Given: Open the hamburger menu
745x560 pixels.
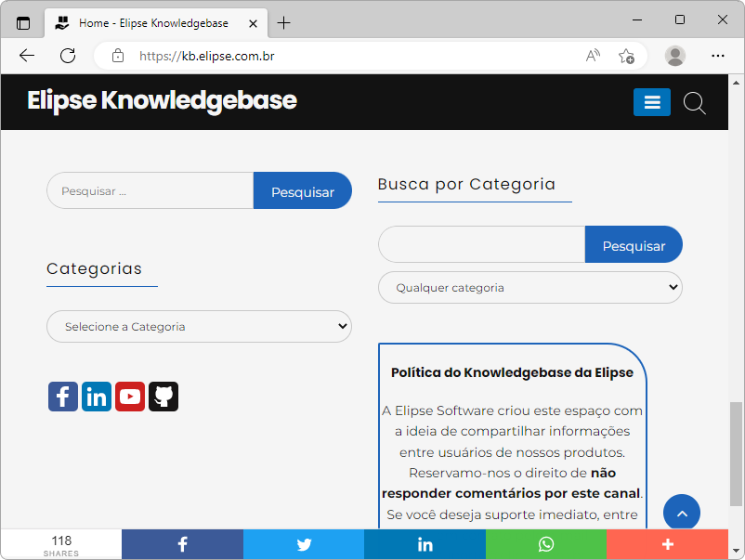Looking at the screenshot, I should [651, 102].
